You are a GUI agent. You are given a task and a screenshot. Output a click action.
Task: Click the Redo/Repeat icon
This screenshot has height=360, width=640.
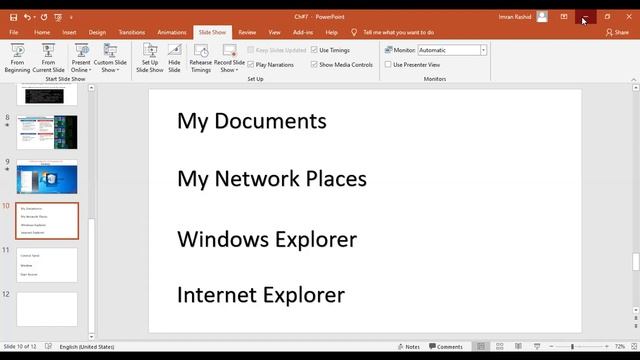44,17
